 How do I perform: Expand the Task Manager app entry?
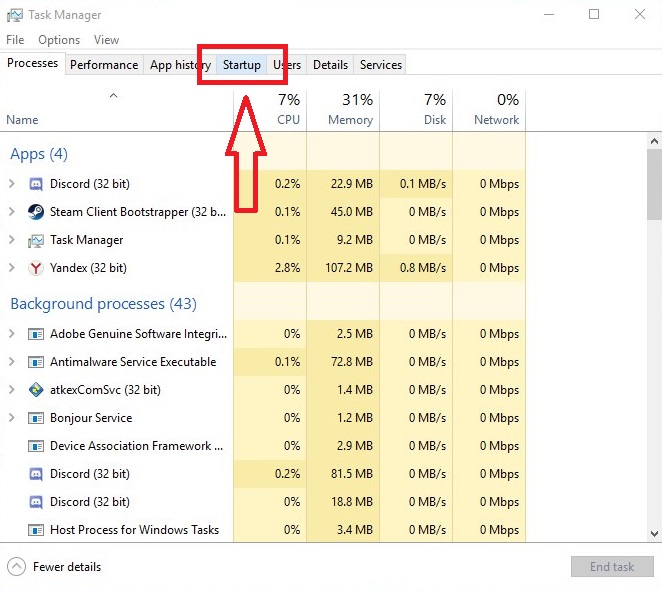[x=12, y=240]
